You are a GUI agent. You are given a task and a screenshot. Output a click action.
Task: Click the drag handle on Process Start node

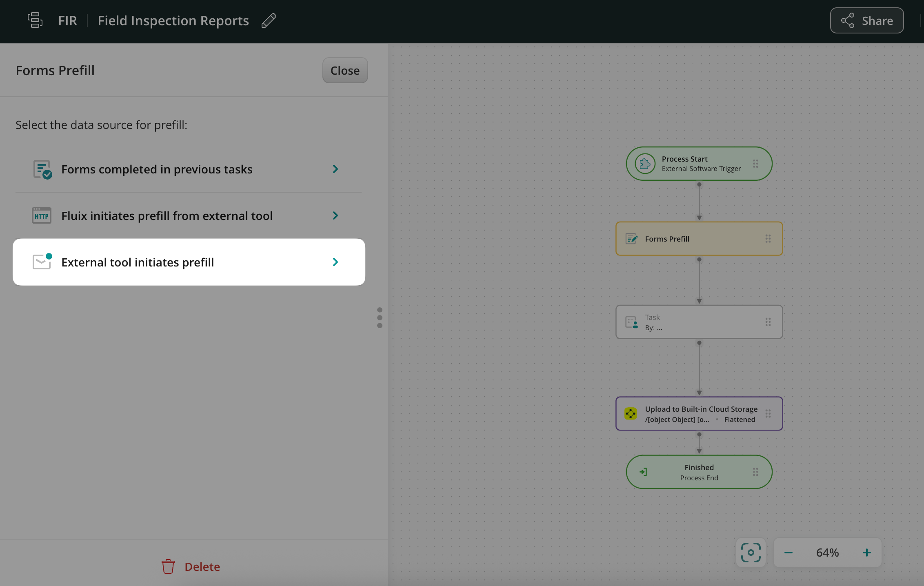tap(755, 164)
